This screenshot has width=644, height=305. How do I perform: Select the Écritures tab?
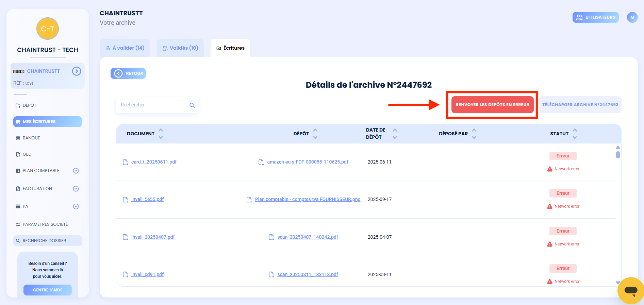pyautogui.click(x=230, y=48)
